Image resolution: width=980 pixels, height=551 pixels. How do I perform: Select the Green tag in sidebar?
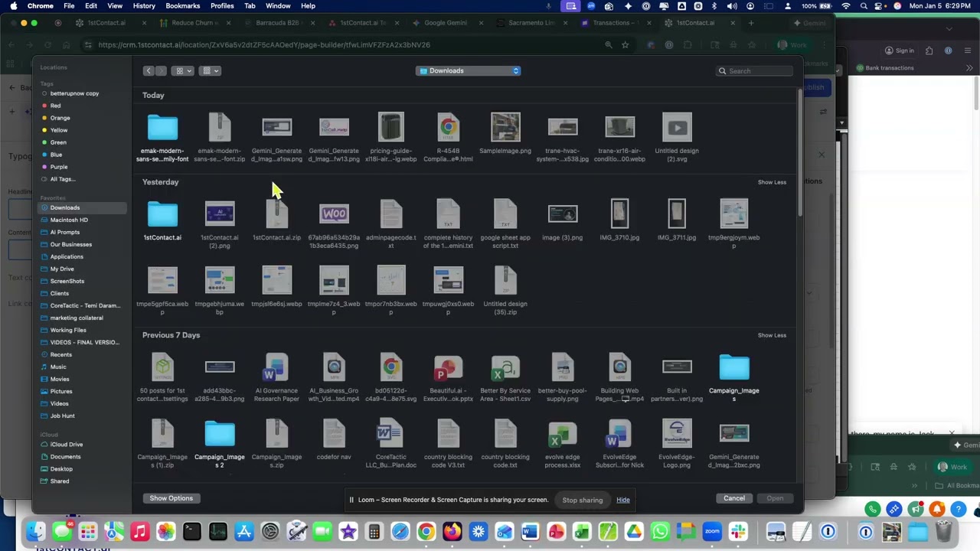(x=58, y=142)
